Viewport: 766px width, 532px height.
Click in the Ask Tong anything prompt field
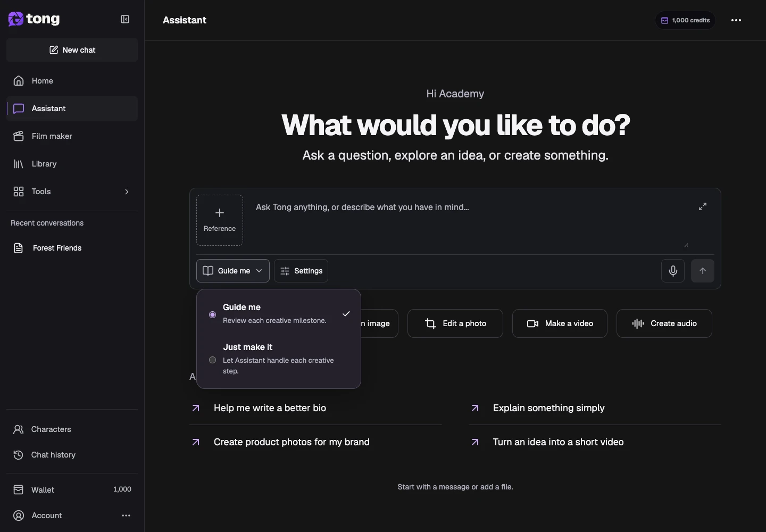click(x=471, y=221)
